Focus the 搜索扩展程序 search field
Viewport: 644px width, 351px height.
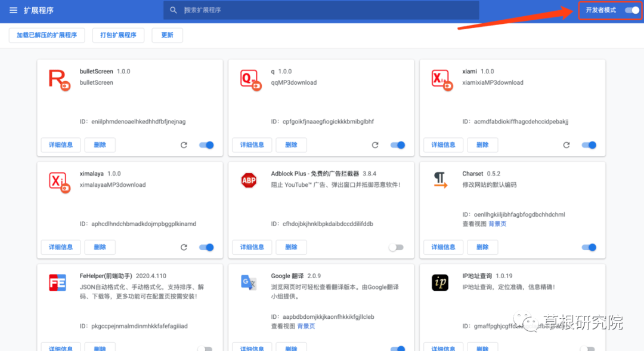point(321,10)
